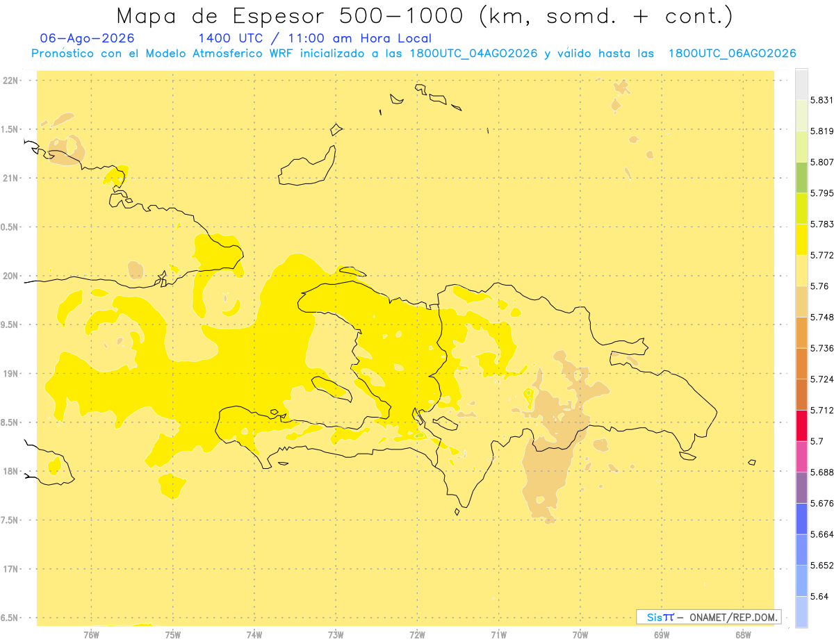Click the legend value '5.652'
Viewport: 834px width, 644px height.
pos(822,565)
